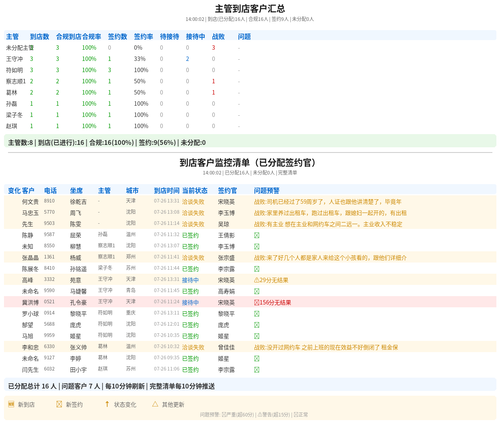Click the green check icon in 陈展冬 row

point(256,269)
